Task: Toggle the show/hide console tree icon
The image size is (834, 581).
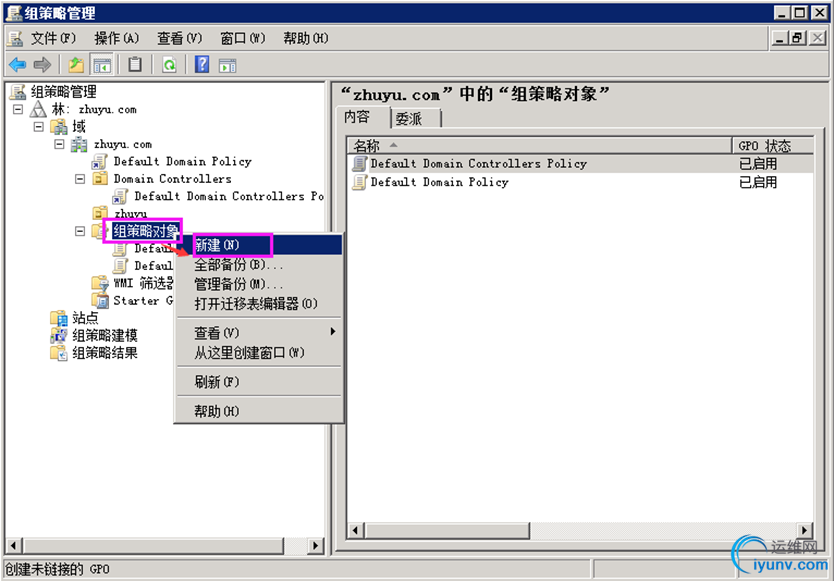Action: [x=102, y=65]
